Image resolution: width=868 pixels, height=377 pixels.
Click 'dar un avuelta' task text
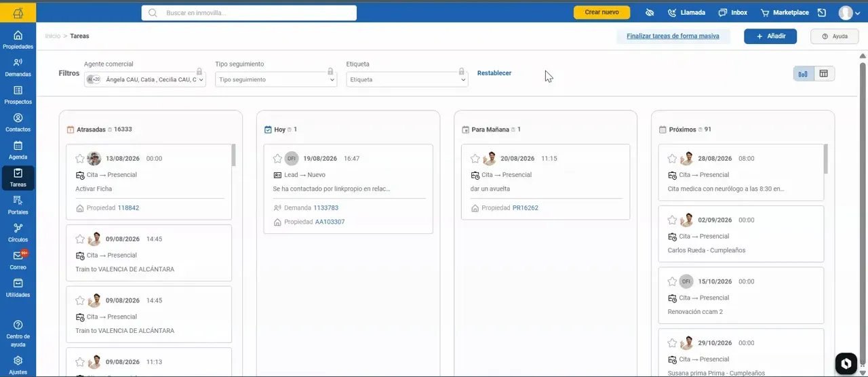pos(490,189)
